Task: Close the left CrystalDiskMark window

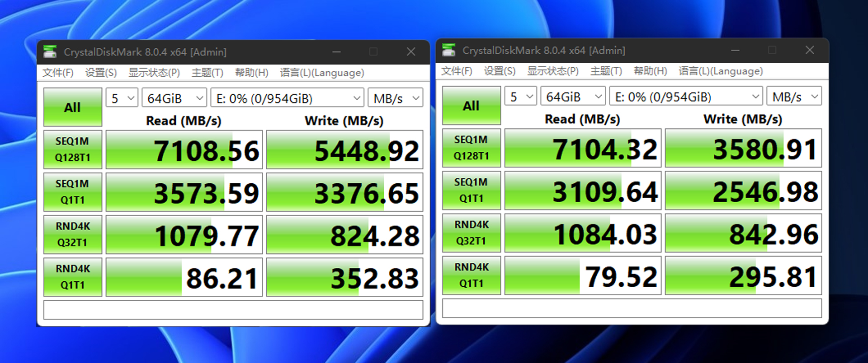Action: coord(411,52)
